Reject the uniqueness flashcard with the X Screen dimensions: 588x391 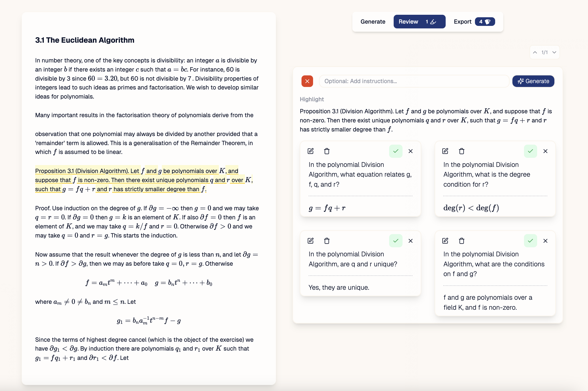pyautogui.click(x=410, y=241)
